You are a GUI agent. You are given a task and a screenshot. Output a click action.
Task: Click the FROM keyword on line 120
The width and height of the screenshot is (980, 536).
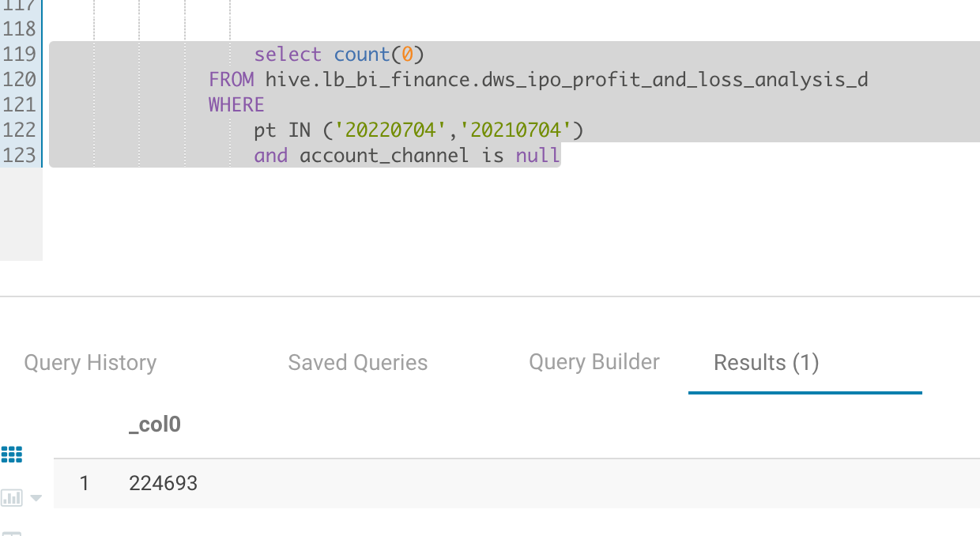[231, 79]
